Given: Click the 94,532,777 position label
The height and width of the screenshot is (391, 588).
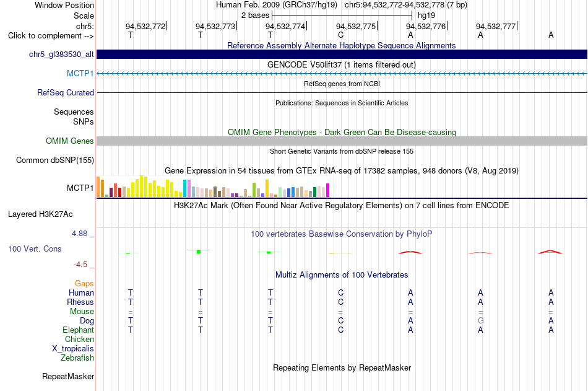Looking at the screenshot, I should (496, 26).
